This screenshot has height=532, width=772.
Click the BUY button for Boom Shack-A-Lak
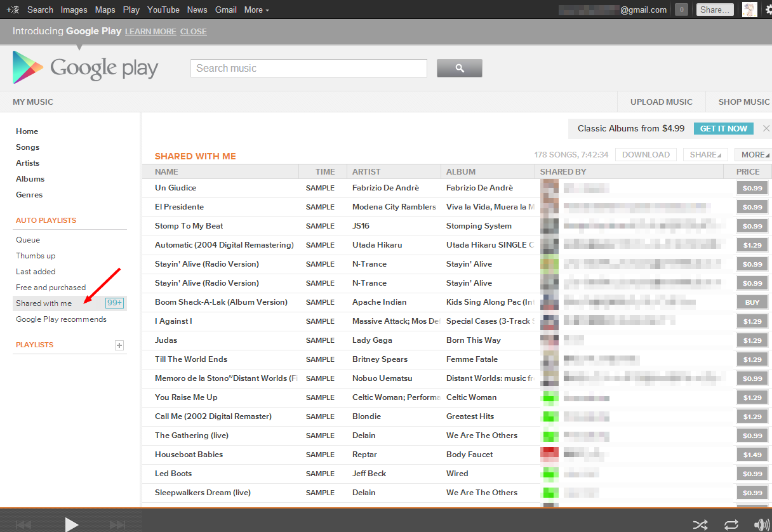(752, 302)
